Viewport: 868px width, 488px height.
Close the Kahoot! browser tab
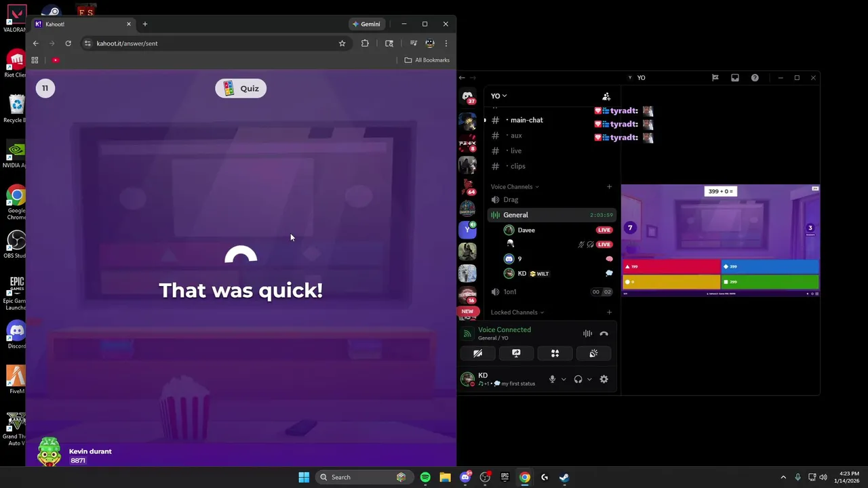tap(128, 24)
